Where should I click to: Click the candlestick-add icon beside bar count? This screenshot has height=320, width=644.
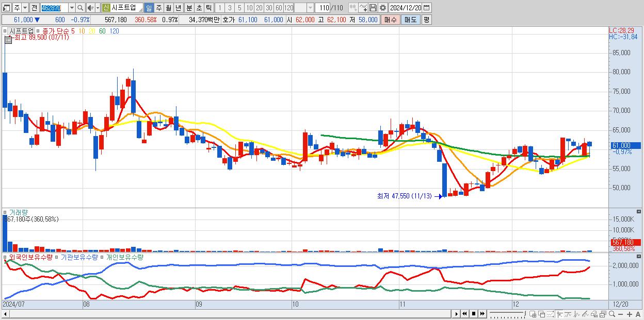pos(353,8)
